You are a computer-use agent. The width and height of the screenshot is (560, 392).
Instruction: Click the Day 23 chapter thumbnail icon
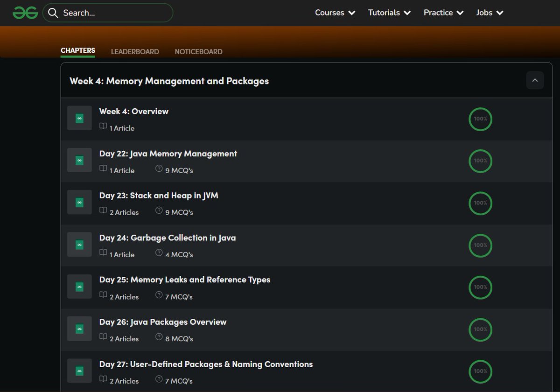click(79, 202)
